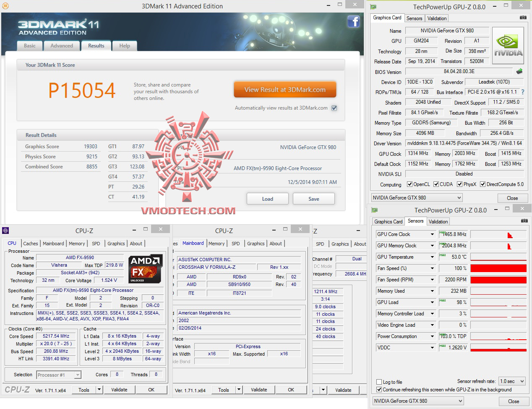Expand the GPU Memory Clock sensor dropdown

coord(432,246)
